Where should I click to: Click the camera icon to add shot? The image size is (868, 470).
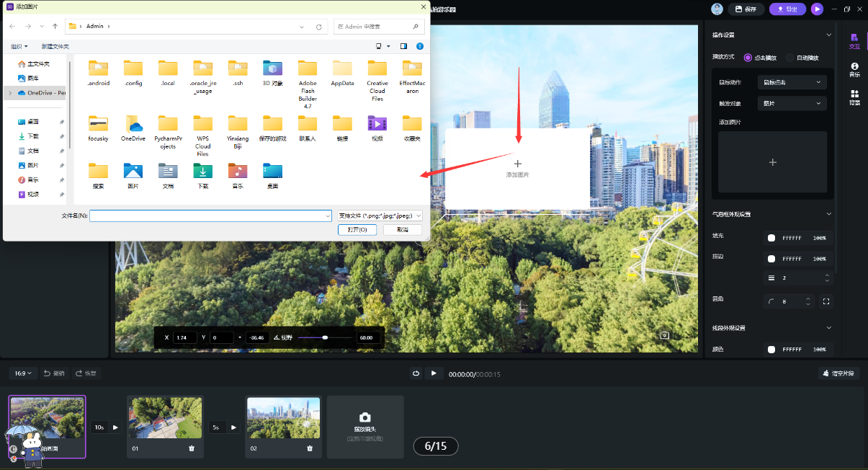[364, 417]
